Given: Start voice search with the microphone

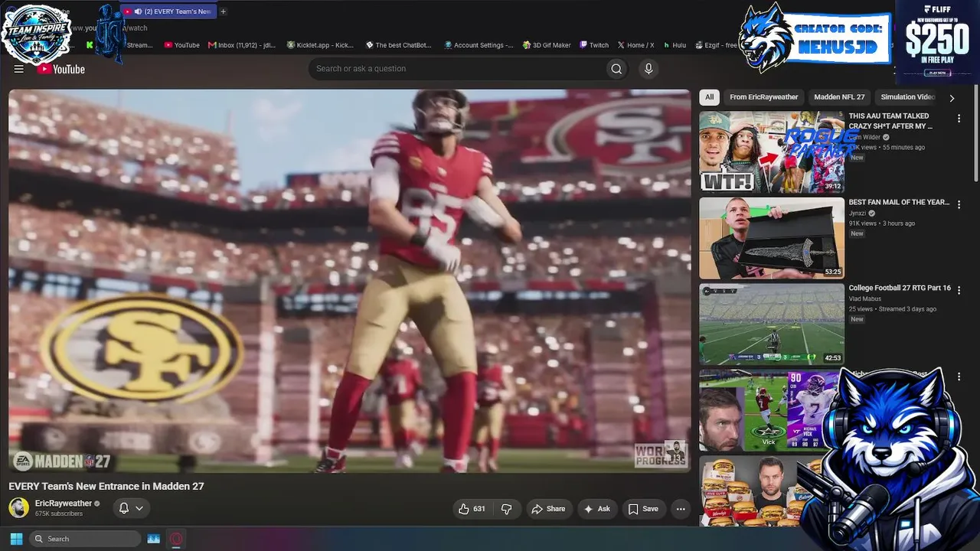Looking at the screenshot, I should pos(648,69).
